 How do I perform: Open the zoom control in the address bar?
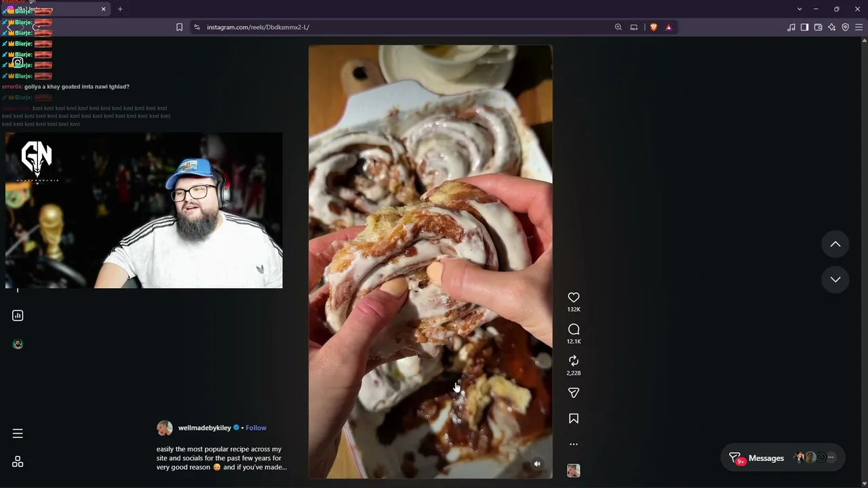pyautogui.click(x=618, y=27)
